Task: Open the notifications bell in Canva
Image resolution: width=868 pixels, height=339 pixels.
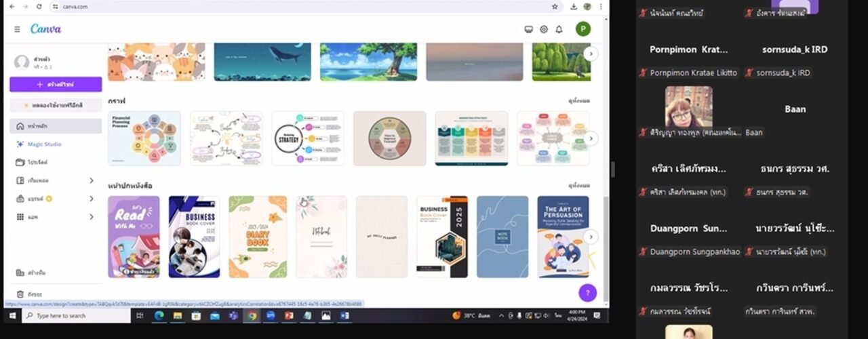Action: [559, 29]
